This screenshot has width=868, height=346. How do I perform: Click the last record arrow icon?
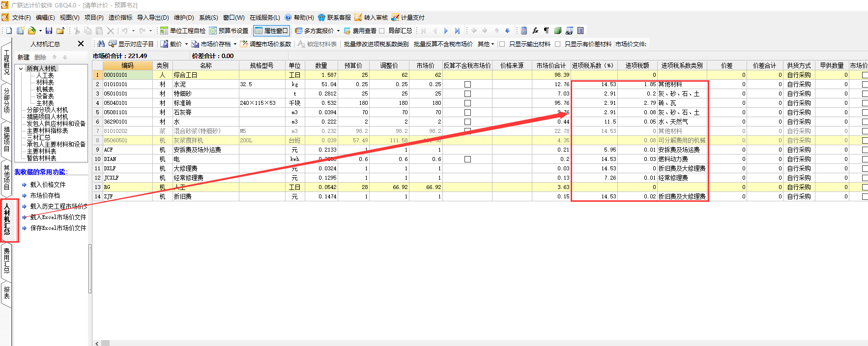457,31
